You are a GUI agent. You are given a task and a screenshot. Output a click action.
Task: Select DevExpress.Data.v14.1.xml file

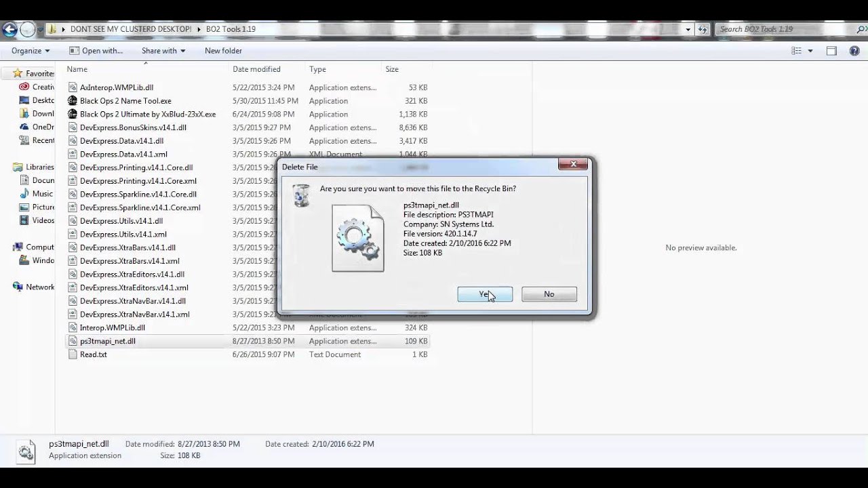point(123,155)
